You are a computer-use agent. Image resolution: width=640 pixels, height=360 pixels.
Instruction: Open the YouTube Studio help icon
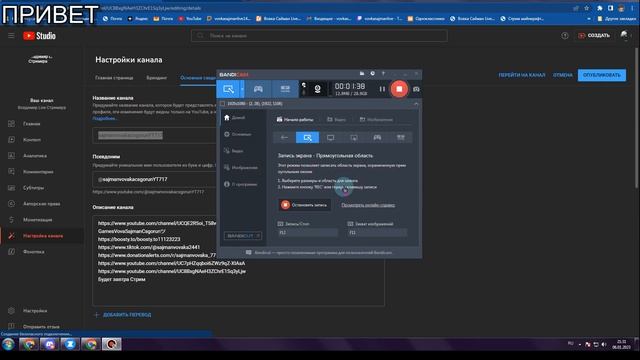tap(564, 36)
